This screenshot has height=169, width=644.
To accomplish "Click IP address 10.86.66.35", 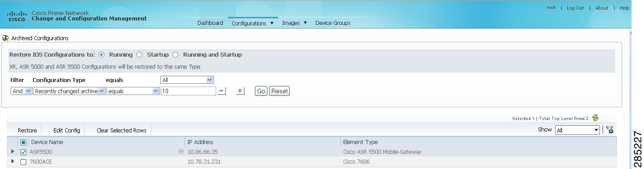I will pyautogui.click(x=202, y=152).
